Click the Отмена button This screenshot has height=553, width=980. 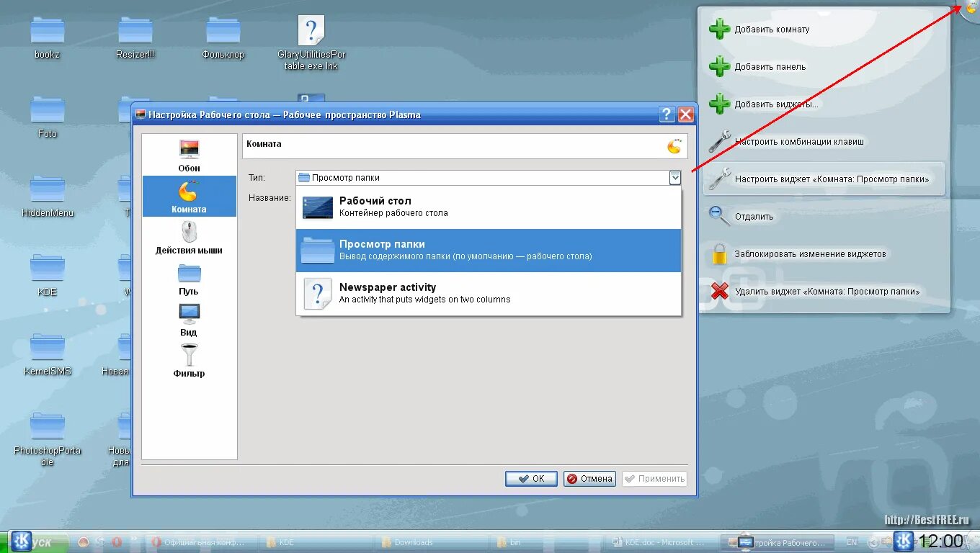(589, 479)
